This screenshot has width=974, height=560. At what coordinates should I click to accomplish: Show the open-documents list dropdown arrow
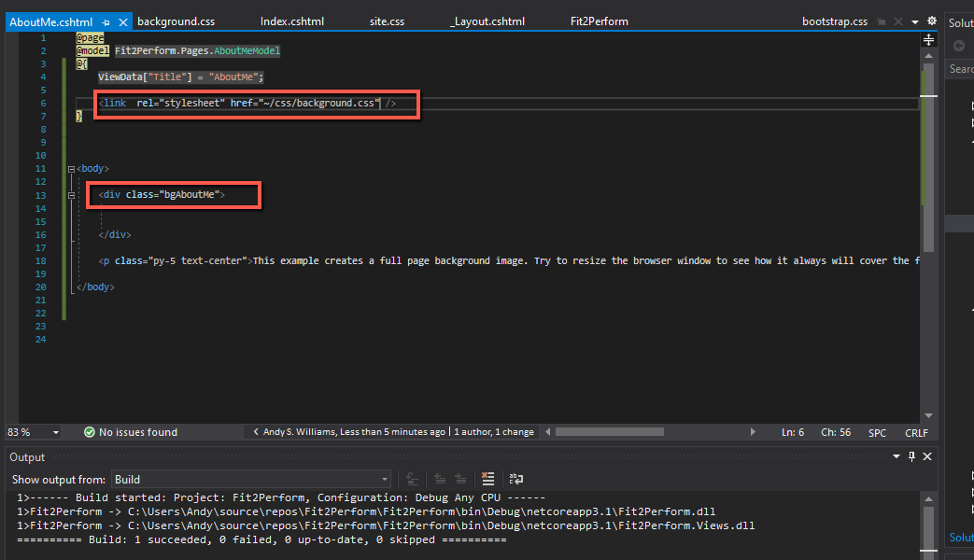(915, 21)
